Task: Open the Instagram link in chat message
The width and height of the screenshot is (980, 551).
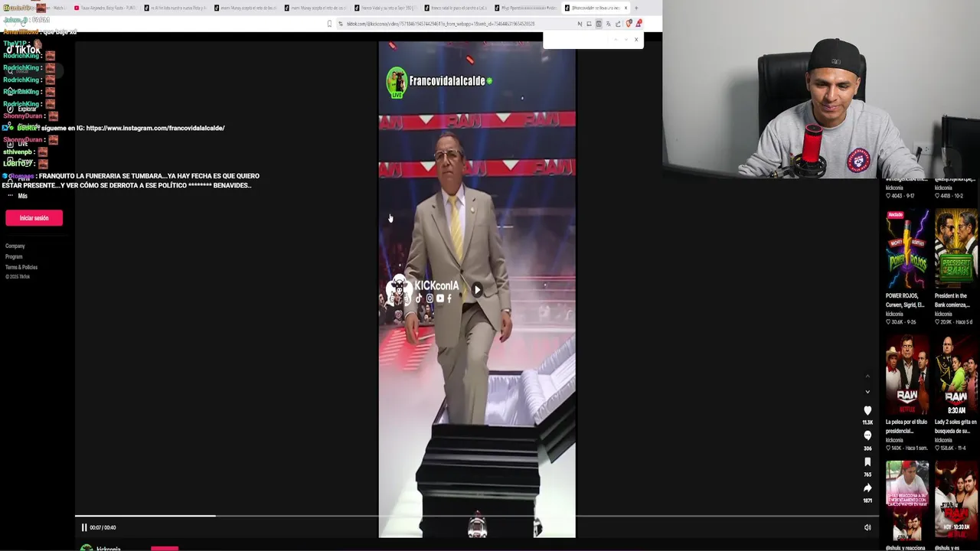Action: click(155, 128)
